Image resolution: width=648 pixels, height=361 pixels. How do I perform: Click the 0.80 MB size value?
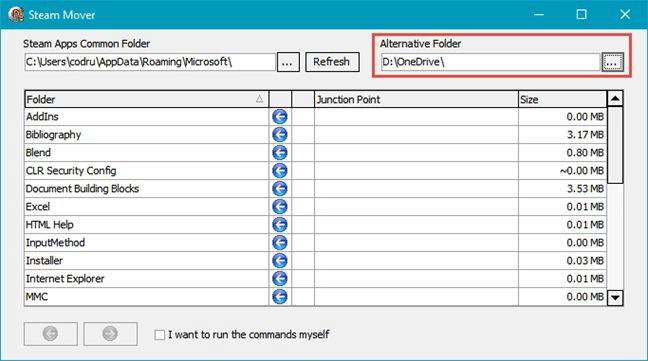(x=585, y=153)
